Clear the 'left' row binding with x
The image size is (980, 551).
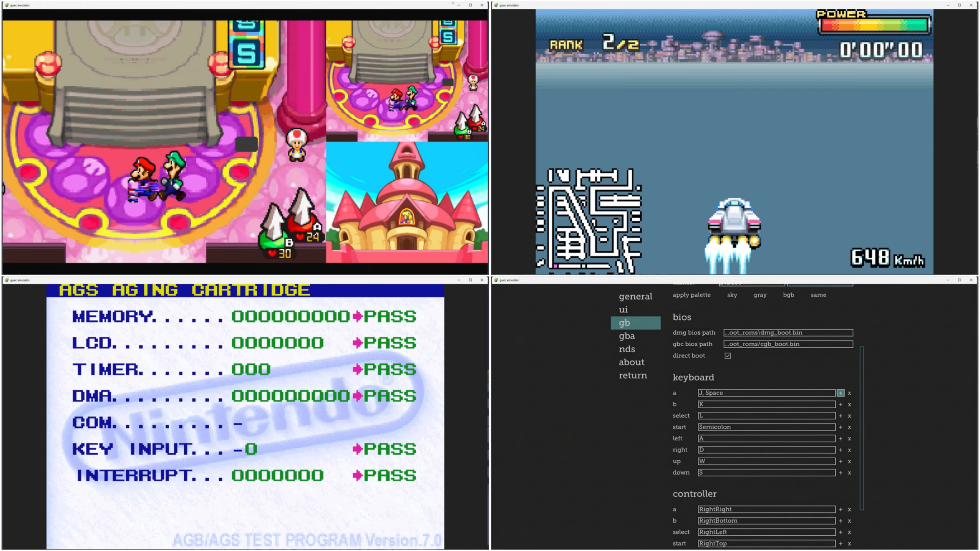coord(849,439)
